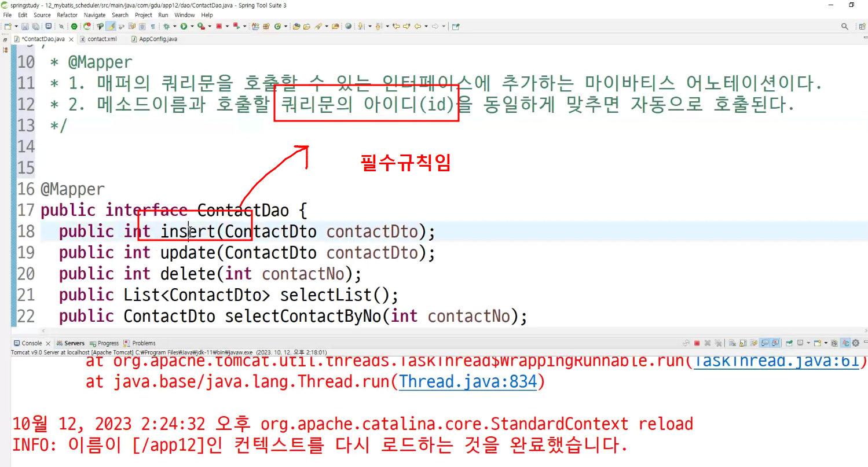The width and height of the screenshot is (868, 467).
Task: Terminate the server from the Console toolbar
Action: coord(697,343)
